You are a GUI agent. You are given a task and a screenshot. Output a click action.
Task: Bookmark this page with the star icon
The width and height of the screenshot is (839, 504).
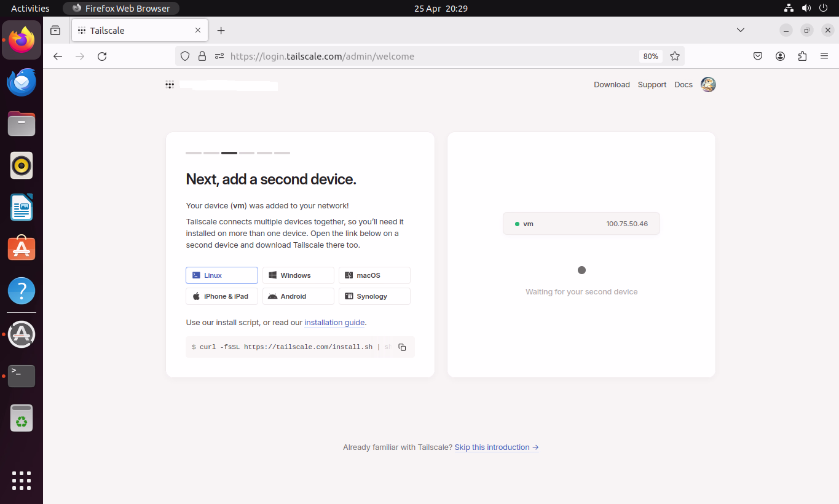tap(675, 56)
